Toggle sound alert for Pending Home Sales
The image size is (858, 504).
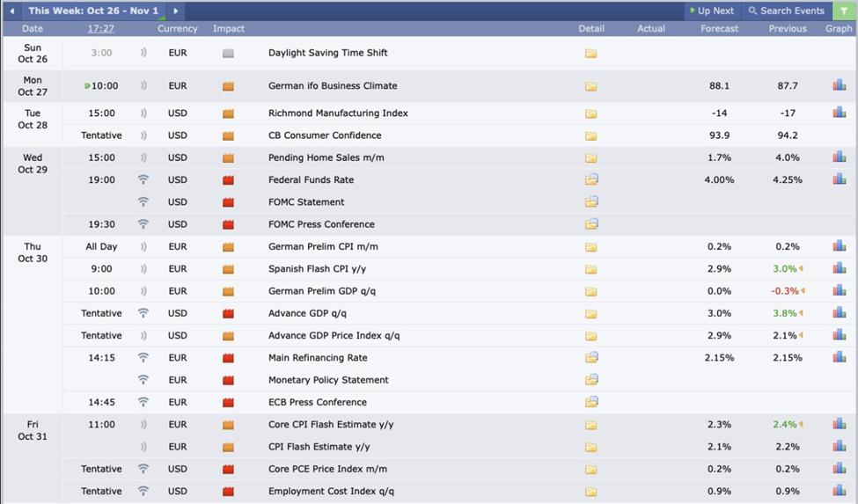tap(143, 157)
